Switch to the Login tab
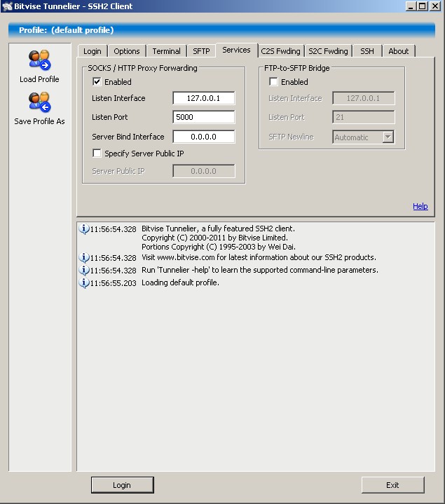Screen dimensions: 445x504 coord(93,51)
